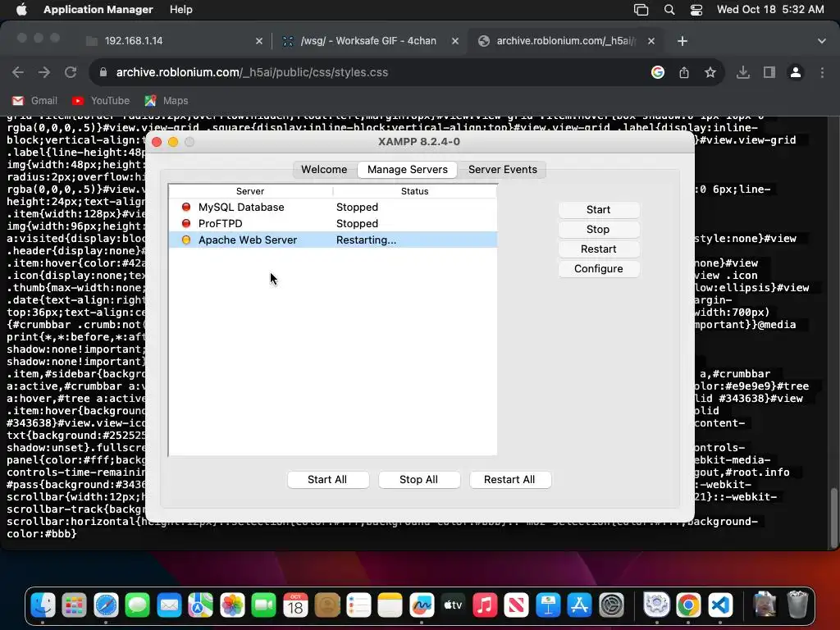Close the archive.roblonium.com tab
840x630 pixels.
[651, 41]
